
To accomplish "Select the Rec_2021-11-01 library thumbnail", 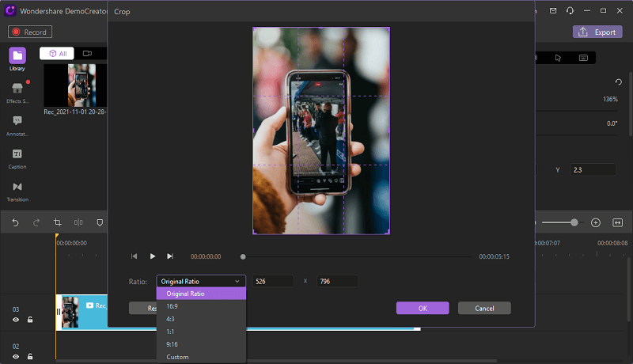I will click(75, 85).
